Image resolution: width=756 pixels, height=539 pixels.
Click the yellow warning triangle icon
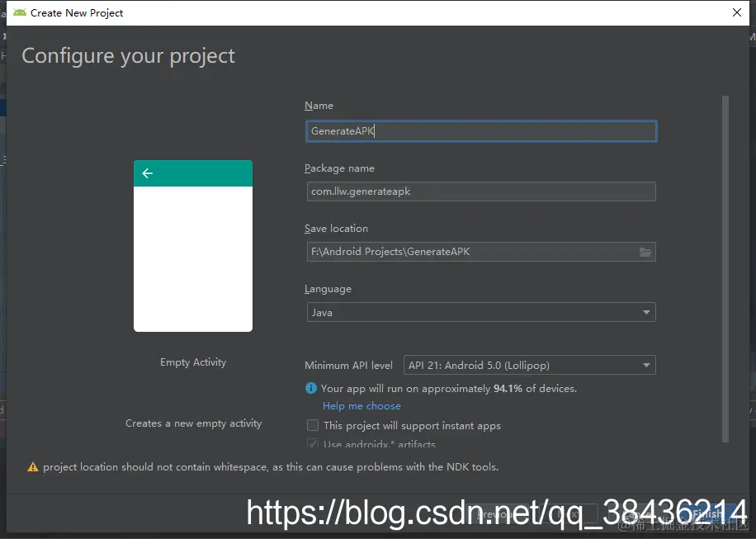33,466
